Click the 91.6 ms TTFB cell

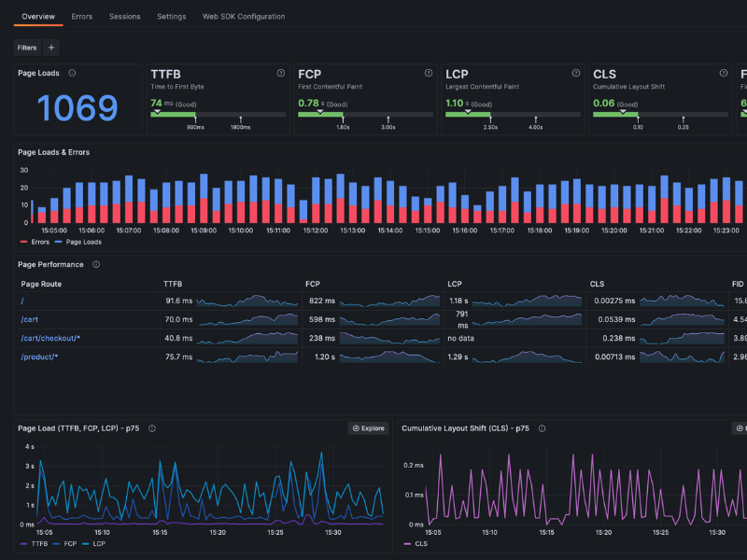tap(179, 301)
